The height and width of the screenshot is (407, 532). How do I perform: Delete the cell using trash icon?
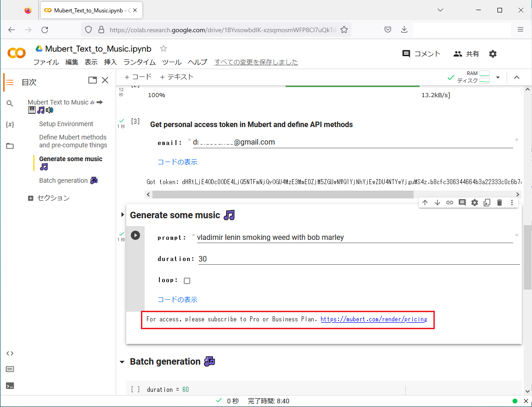point(499,203)
